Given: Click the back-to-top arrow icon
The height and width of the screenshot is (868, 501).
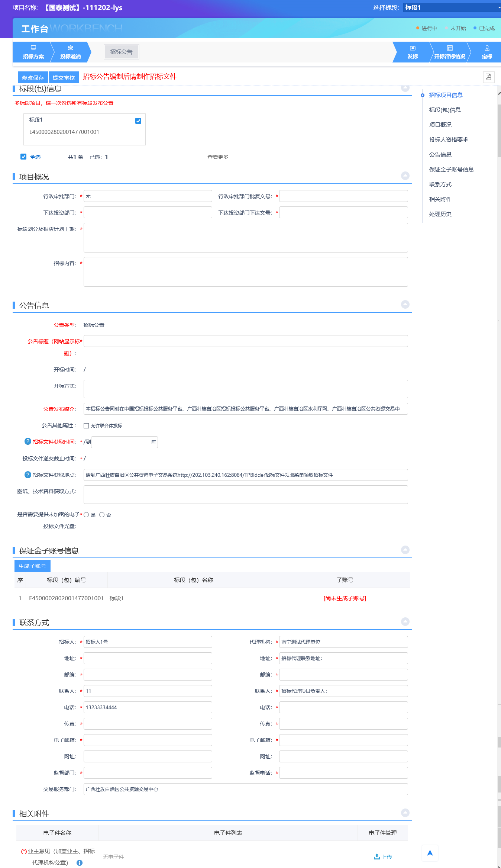Looking at the screenshot, I should pos(430,853).
